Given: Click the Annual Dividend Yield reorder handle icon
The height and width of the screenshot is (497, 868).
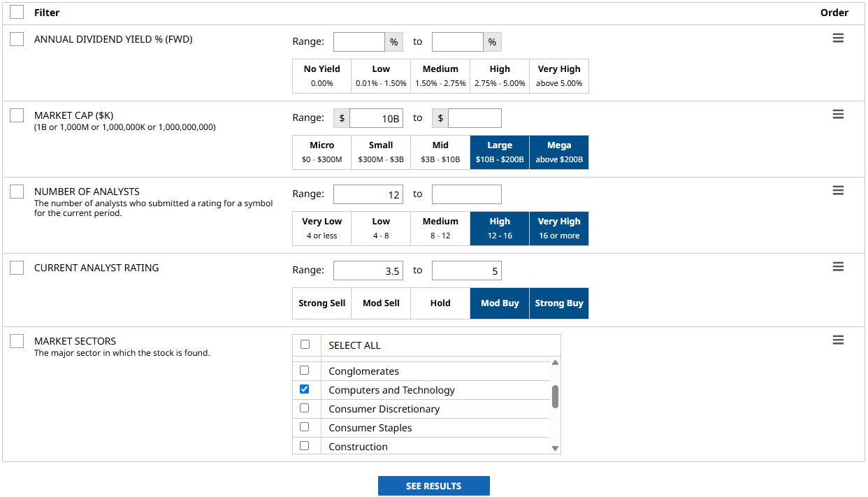Looking at the screenshot, I should coord(838,38).
